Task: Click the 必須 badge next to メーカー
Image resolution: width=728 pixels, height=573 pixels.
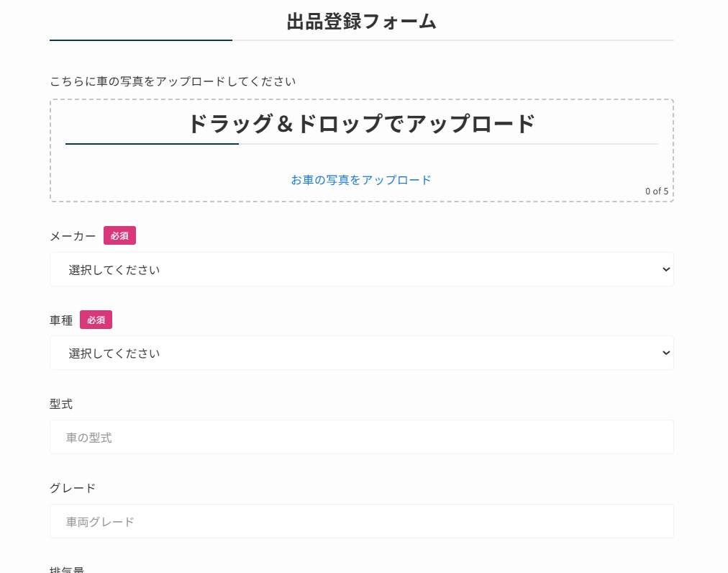Action: click(x=119, y=235)
